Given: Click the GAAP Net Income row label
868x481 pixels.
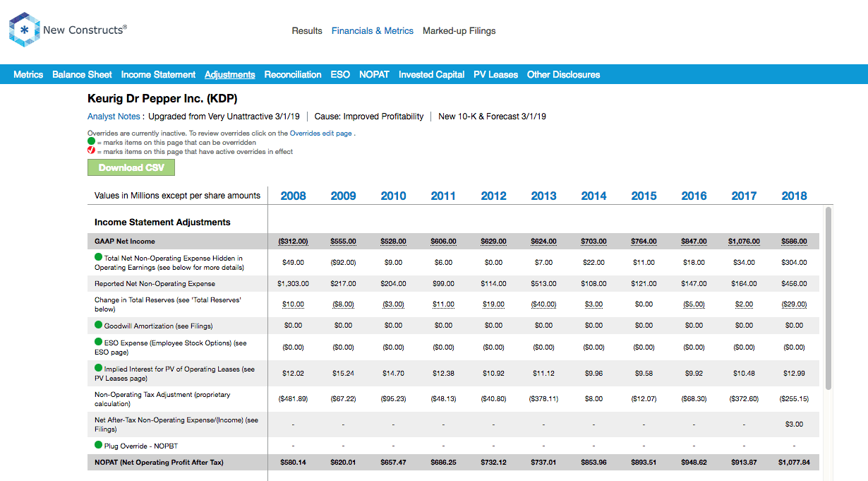Looking at the screenshot, I should pyautogui.click(x=125, y=242).
